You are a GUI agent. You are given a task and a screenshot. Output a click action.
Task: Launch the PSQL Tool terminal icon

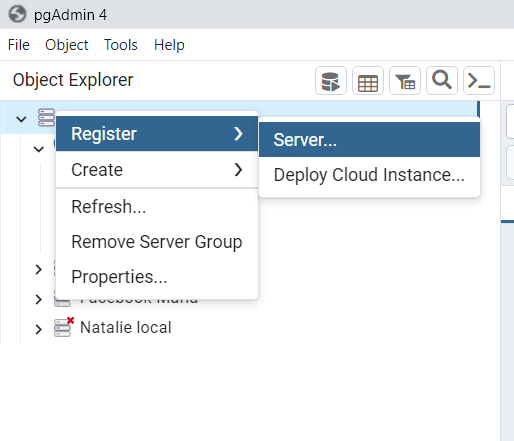click(x=479, y=81)
